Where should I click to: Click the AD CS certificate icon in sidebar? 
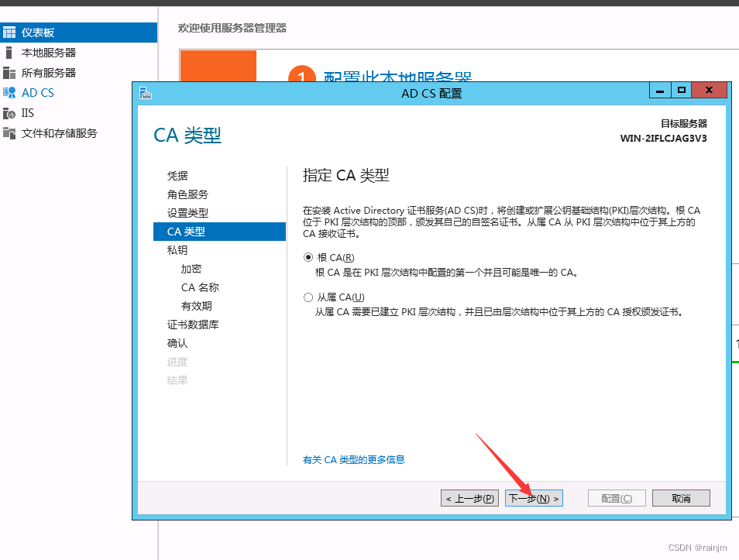click(x=9, y=93)
